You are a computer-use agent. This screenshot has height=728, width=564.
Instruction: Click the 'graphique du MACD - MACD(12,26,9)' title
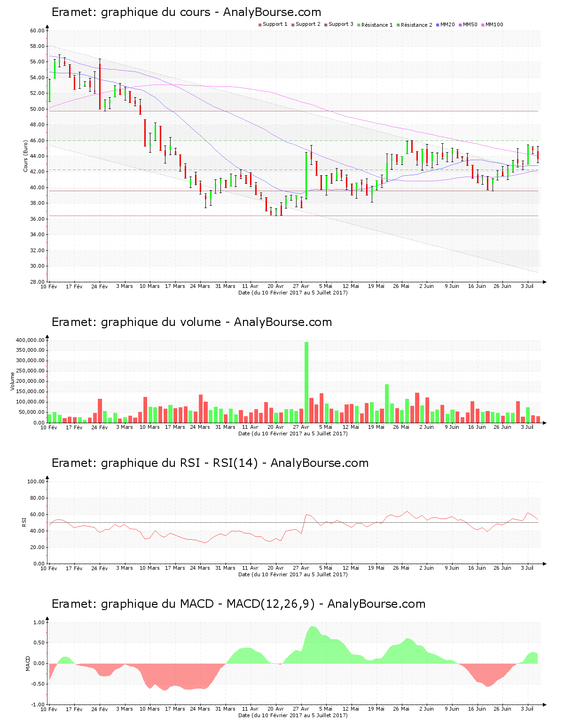click(x=238, y=604)
